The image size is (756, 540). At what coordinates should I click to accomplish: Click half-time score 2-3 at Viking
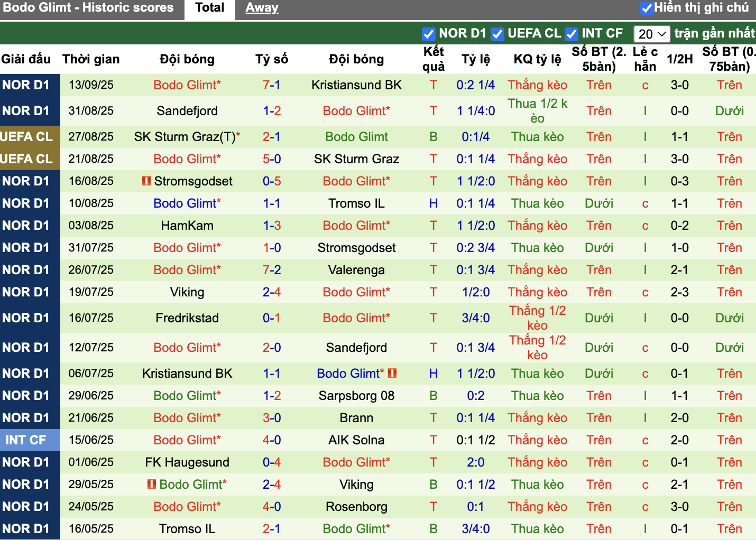pos(680,292)
